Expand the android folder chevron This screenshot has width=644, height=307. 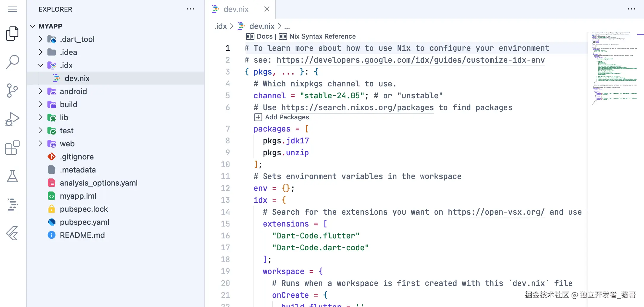click(41, 91)
